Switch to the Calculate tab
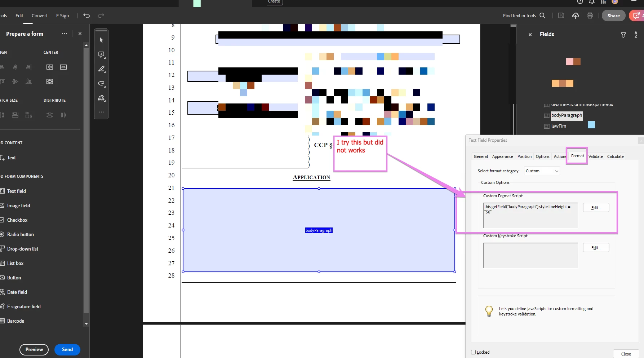 (x=615, y=156)
